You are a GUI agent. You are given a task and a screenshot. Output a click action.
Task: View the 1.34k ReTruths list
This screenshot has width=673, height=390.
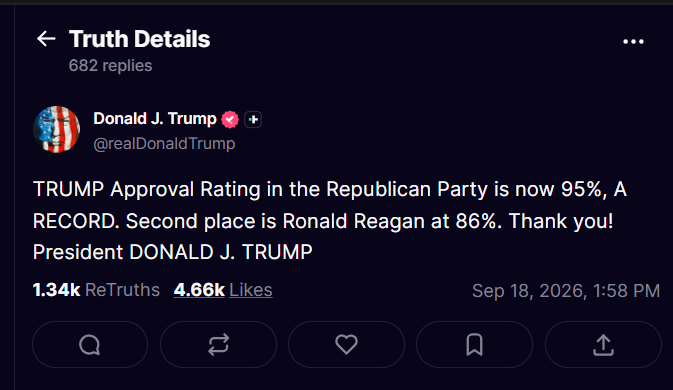pyautogui.click(x=96, y=290)
